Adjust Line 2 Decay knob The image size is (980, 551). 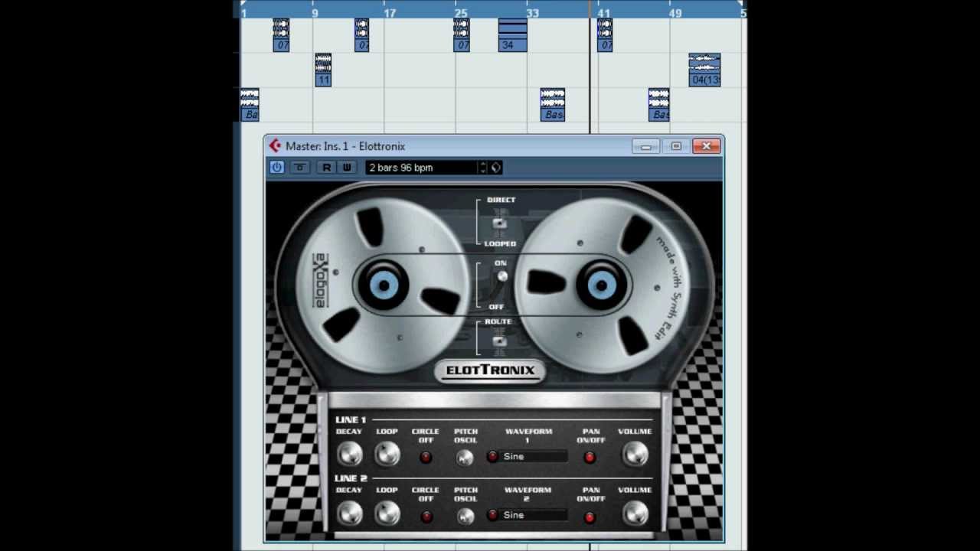350,513
